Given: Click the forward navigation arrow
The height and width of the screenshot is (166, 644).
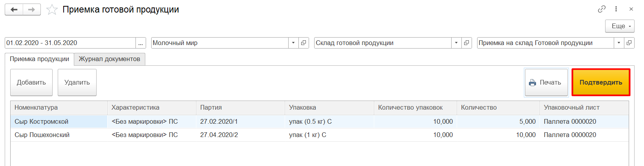Looking at the screenshot, I should tap(32, 9).
